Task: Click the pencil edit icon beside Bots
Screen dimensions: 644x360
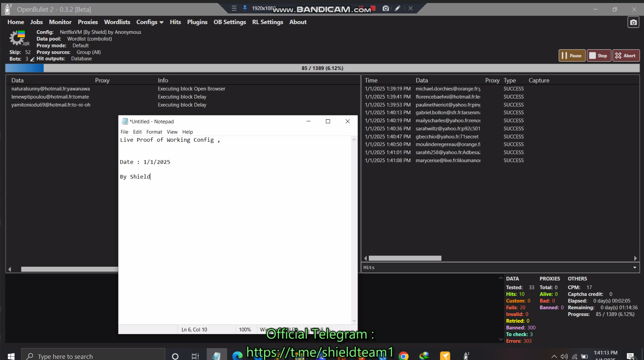Action: pyautogui.click(x=32, y=59)
